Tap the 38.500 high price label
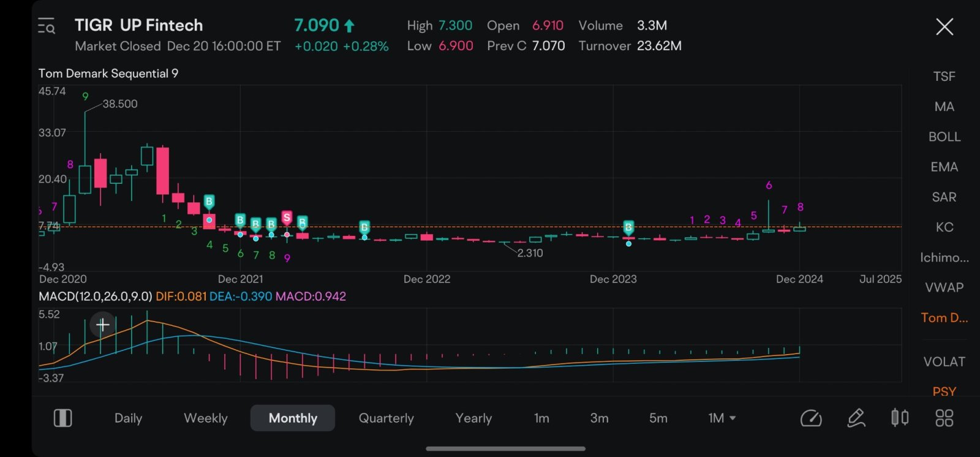The width and height of the screenshot is (980, 457). click(x=120, y=104)
